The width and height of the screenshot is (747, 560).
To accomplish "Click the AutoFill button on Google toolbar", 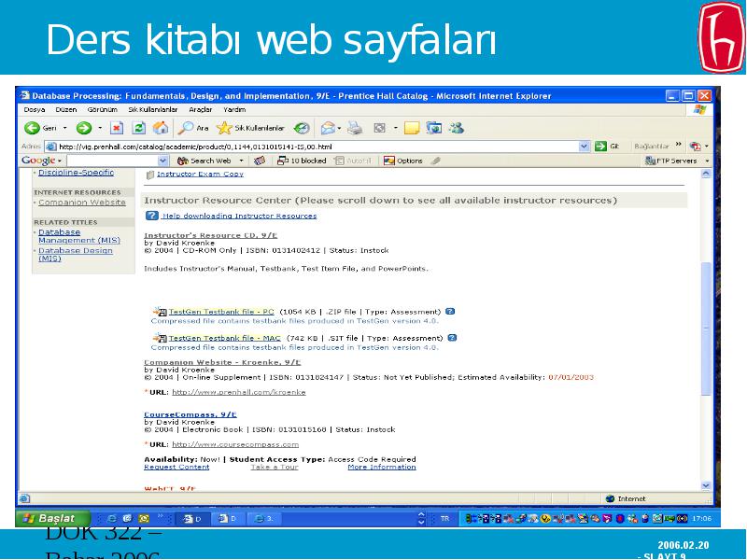I will (353, 161).
